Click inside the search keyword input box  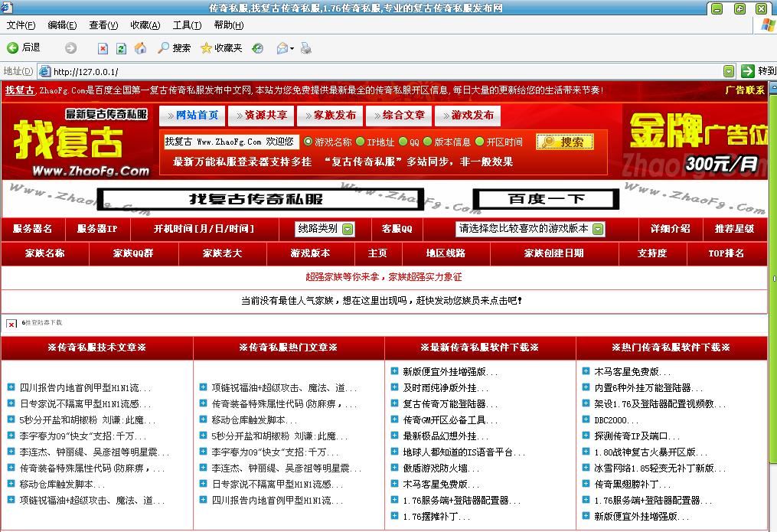(x=230, y=141)
